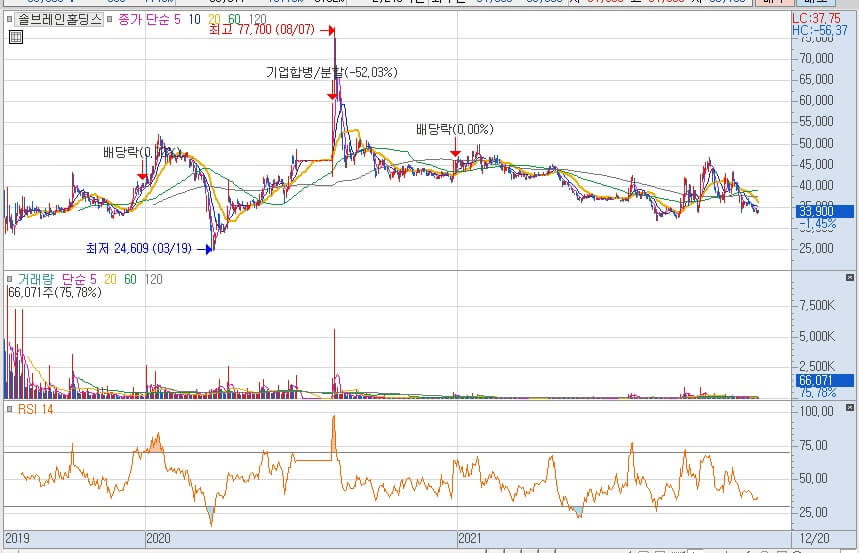Screen dimensions: 859x553
Task: Select the 20-day price moving average legend
Action: pos(214,20)
